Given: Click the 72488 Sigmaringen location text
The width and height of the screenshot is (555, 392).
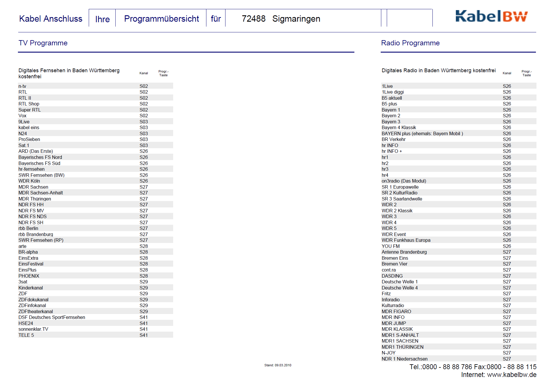Looking at the screenshot, I should (281, 19).
